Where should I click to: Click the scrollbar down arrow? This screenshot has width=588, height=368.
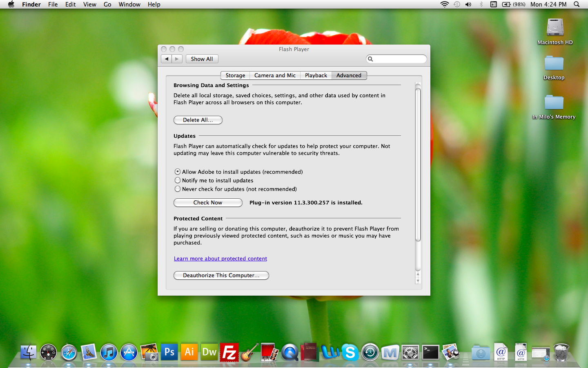[418, 281]
